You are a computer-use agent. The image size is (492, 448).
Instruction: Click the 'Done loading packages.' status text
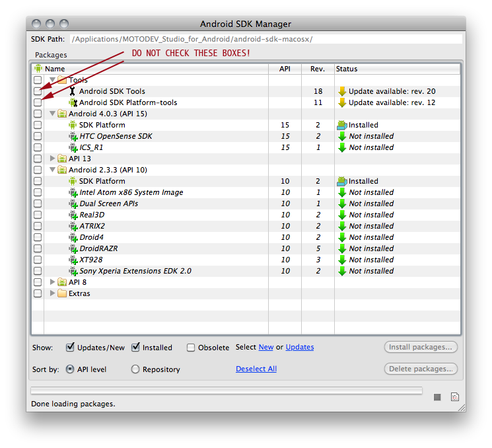click(x=73, y=404)
